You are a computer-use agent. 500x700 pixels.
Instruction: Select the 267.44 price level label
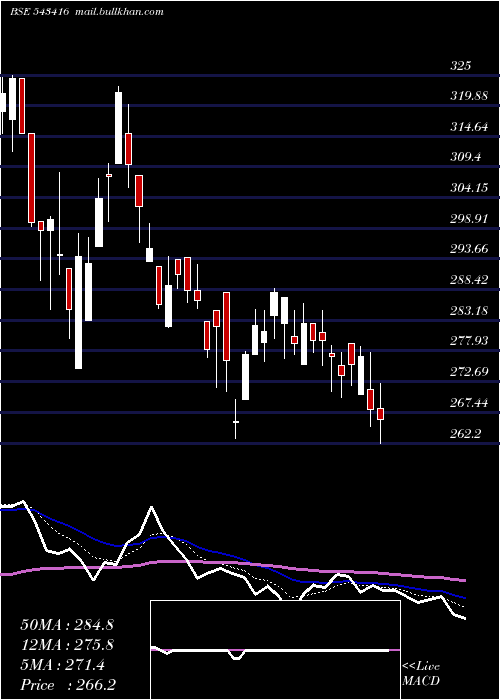pyautogui.click(x=469, y=404)
